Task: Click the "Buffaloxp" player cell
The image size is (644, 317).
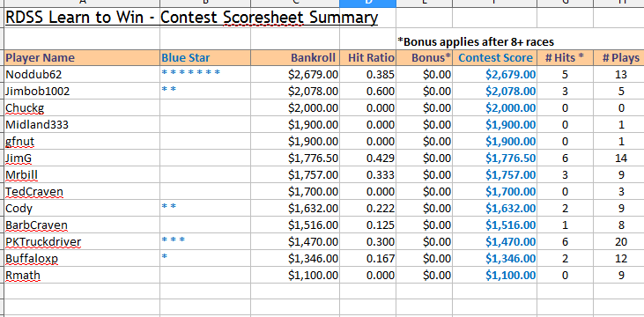Action: tap(82, 259)
